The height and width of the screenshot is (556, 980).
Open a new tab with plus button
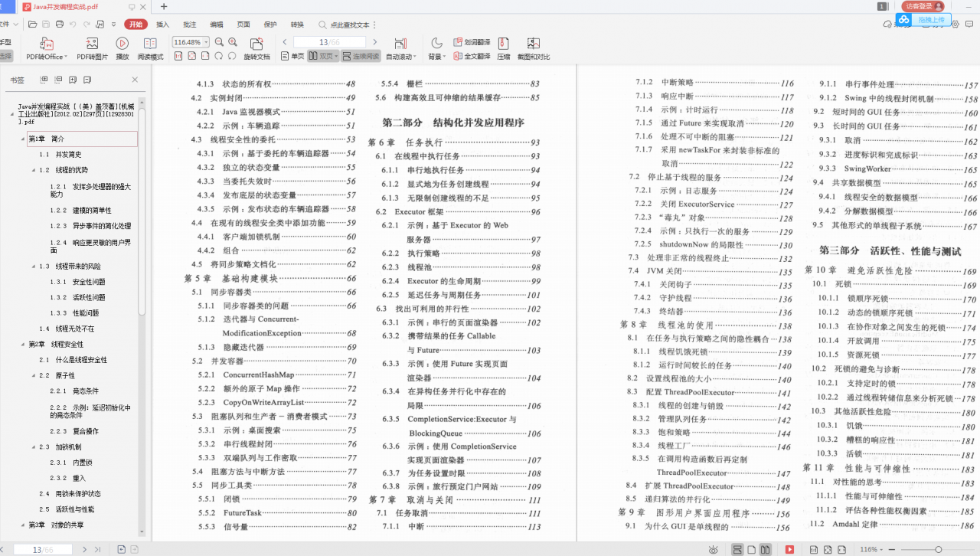[164, 6]
